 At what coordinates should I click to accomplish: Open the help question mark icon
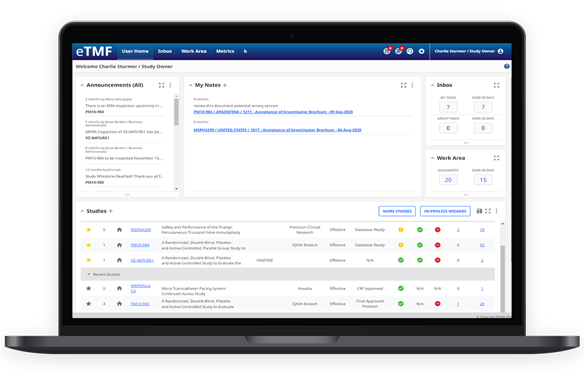506,66
